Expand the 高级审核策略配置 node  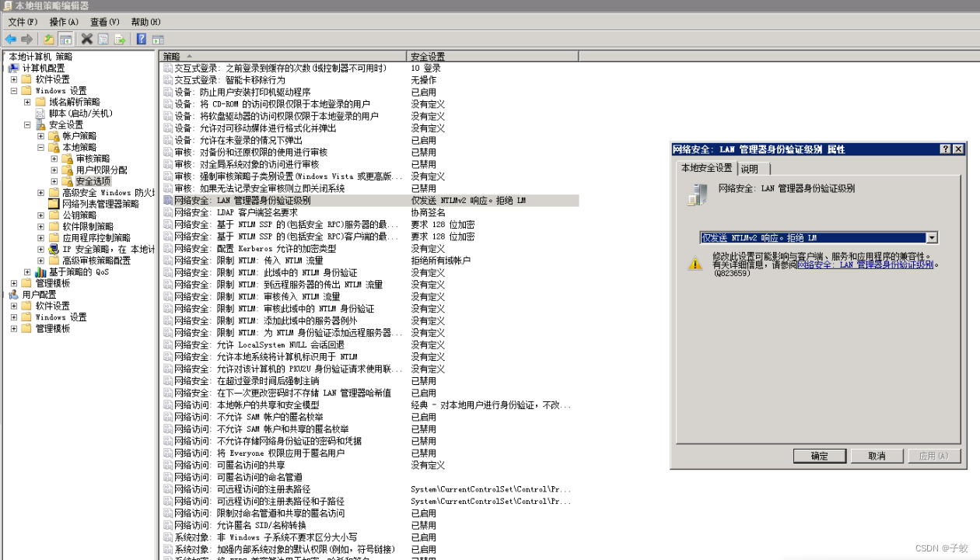coord(40,261)
